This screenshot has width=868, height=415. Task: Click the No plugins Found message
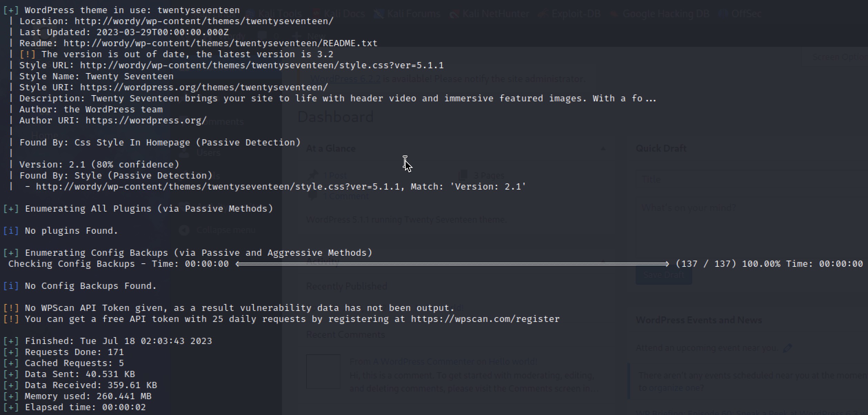click(71, 231)
